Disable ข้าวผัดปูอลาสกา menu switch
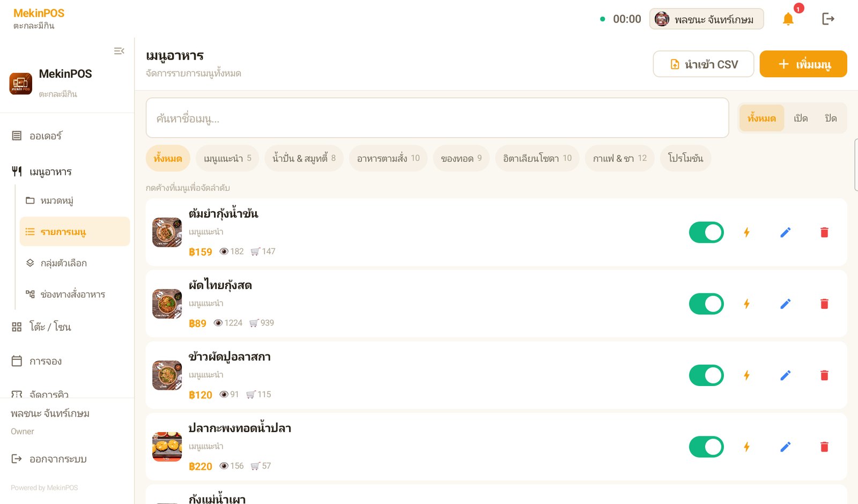858x504 pixels. 706,375
